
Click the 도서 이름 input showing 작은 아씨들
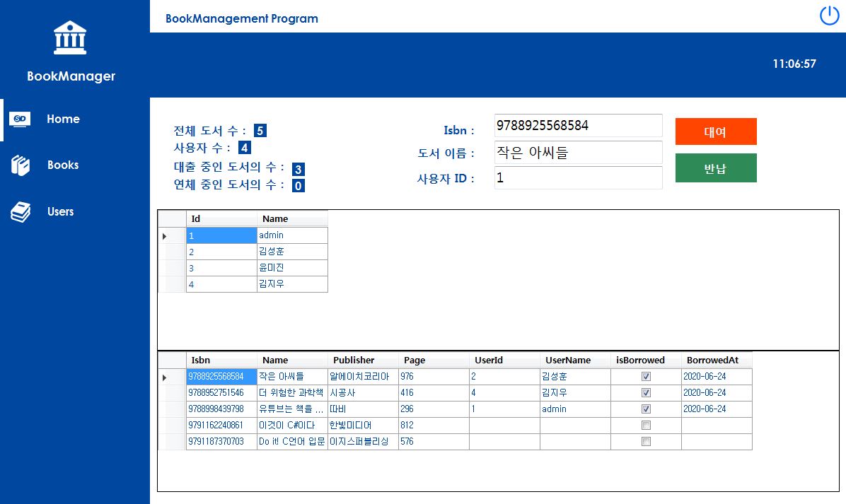(578, 153)
